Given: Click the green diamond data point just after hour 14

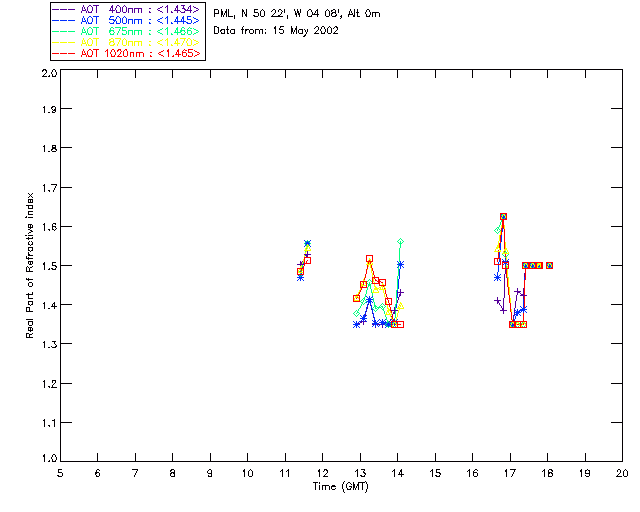Looking at the screenshot, I should (x=400, y=242).
